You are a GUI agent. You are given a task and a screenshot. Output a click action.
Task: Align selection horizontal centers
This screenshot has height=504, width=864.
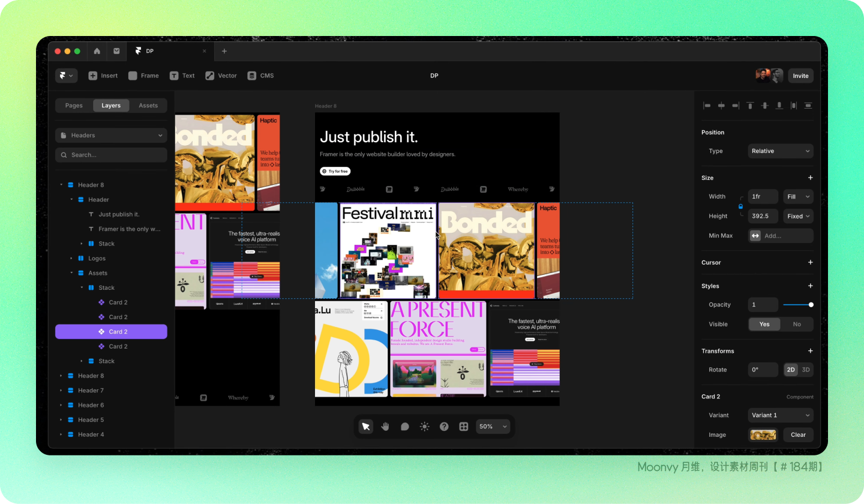[x=721, y=106]
